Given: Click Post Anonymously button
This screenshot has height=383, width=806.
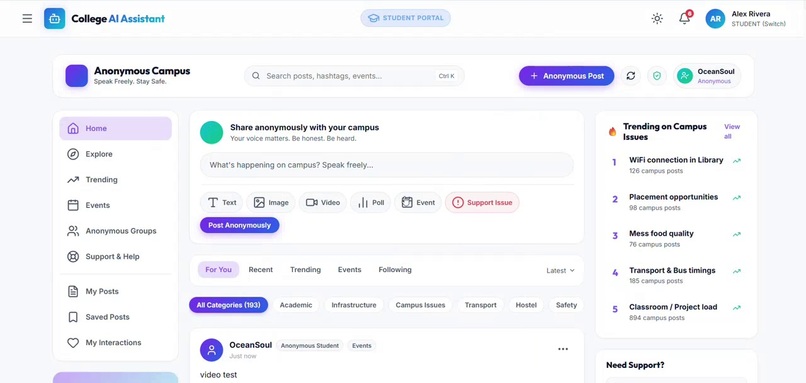Looking at the screenshot, I should point(240,225).
